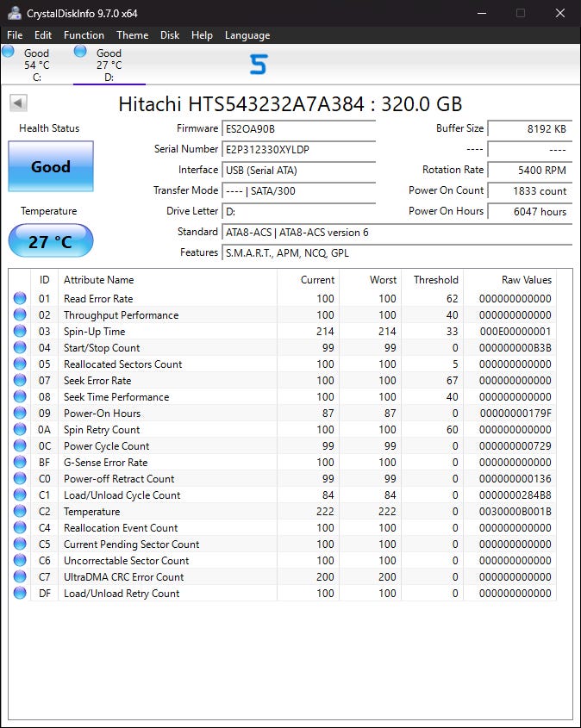Image resolution: width=581 pixels, height=728 pixels.
Task: Click status orb for G-Sense Error Rate
Action: (x=20, y=462)
